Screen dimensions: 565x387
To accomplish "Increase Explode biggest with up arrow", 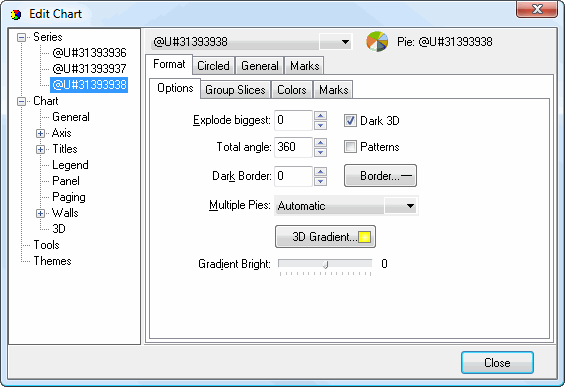I will click(x=320, y=116).
